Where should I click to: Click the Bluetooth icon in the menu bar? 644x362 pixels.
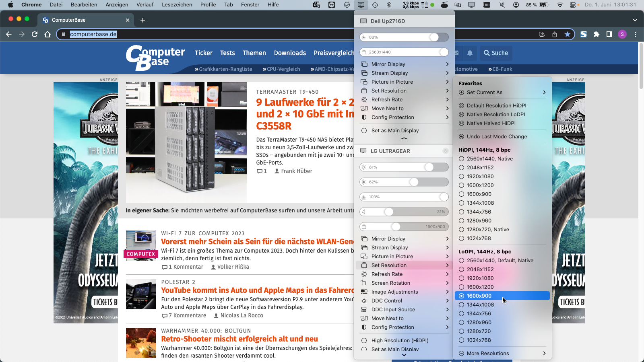click(389, 5)
